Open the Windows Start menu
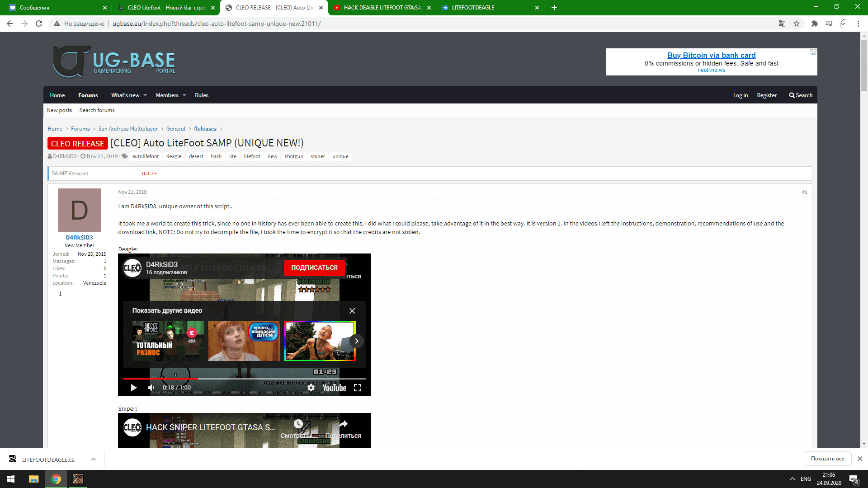868x488 pixels. coord(11,479)
